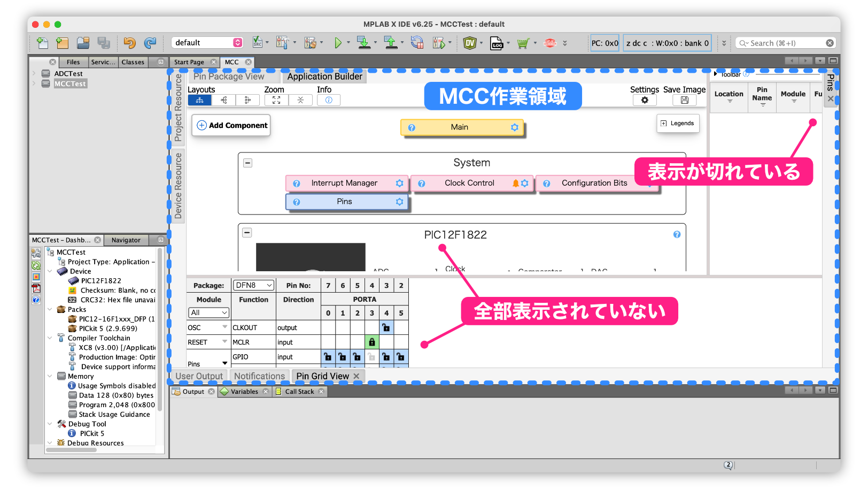Select the first tree layout icon
The width and height of the screenshot is (868, 489).
[x=199, y=100]
